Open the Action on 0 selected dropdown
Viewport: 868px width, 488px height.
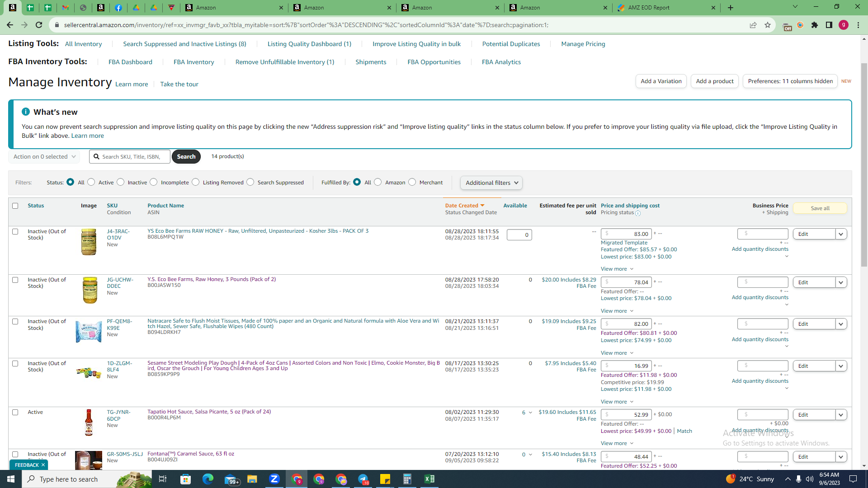[x=44, y=157]
